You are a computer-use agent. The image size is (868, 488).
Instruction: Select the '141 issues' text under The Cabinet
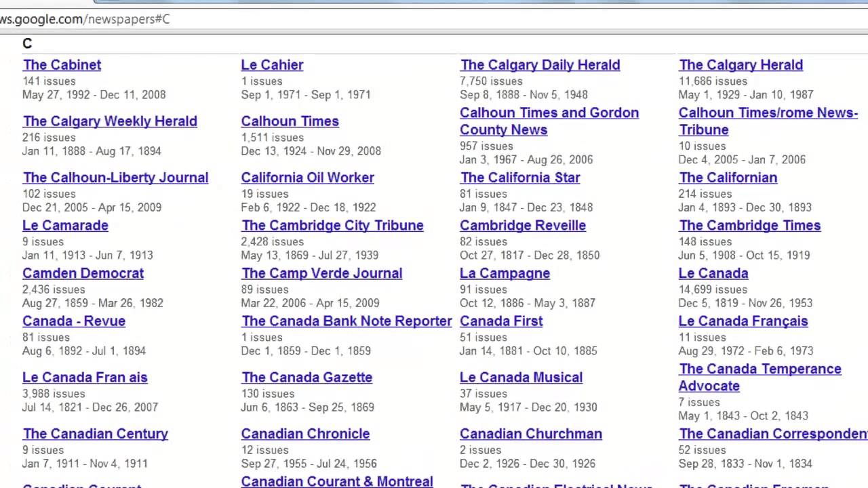(x=49, y=81)
